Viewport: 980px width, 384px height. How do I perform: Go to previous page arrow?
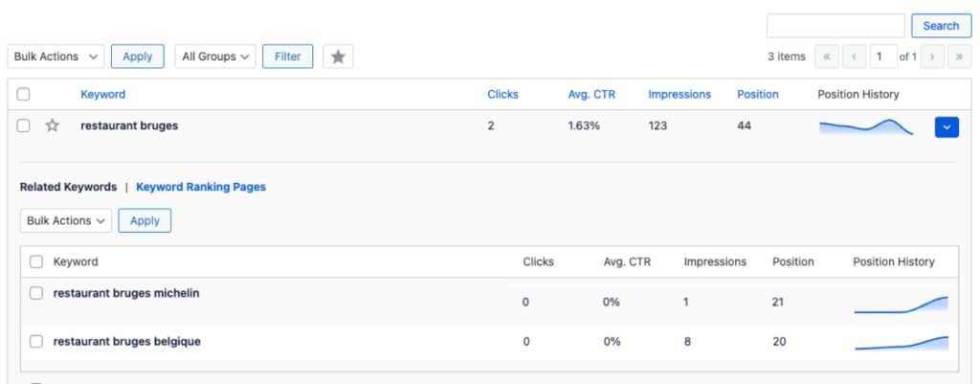click(854, 56)
